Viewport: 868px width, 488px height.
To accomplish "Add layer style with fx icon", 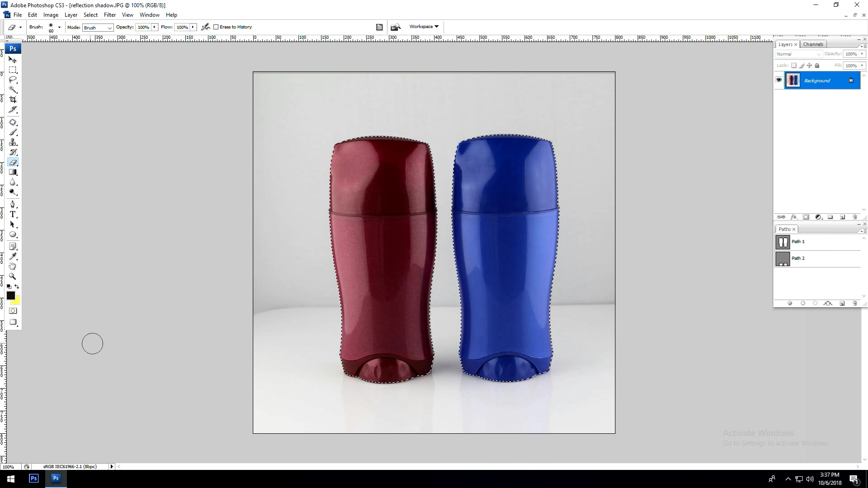I will tap(793, 217).
